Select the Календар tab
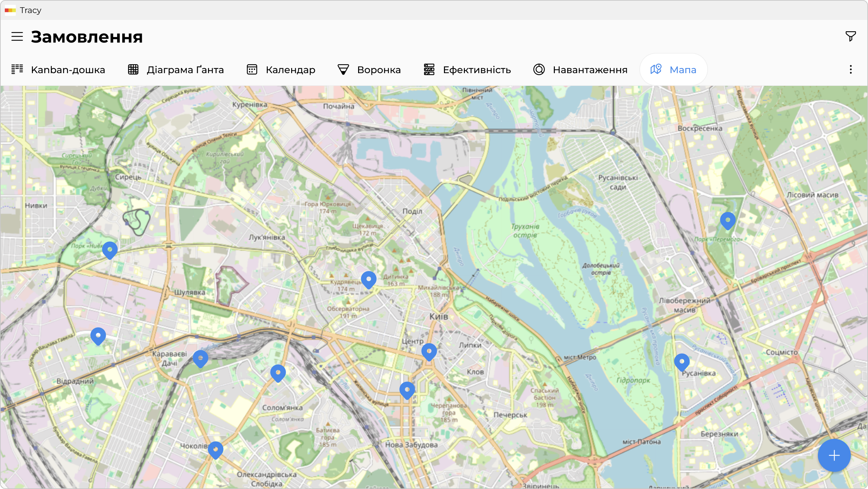 [281, 70]
